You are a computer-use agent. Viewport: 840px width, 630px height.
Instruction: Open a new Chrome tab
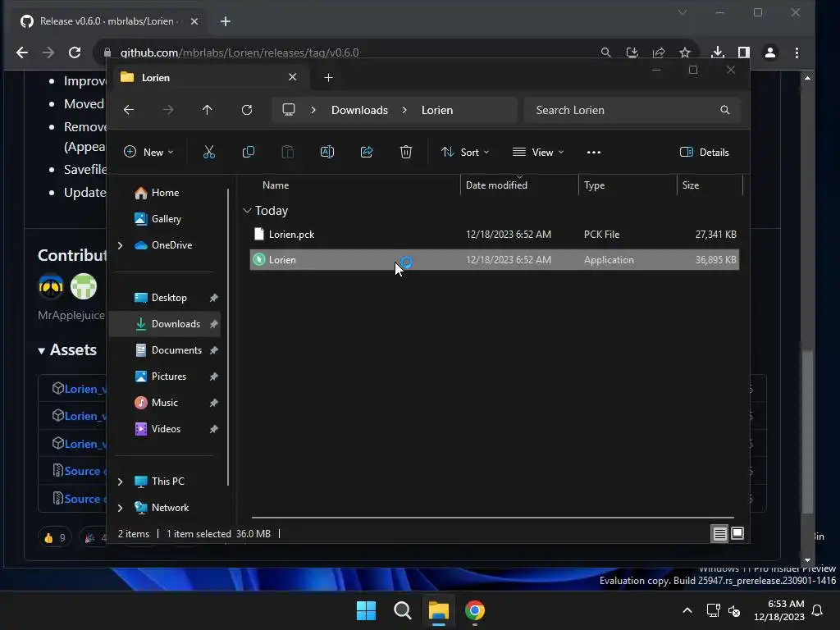pos(226,21)
